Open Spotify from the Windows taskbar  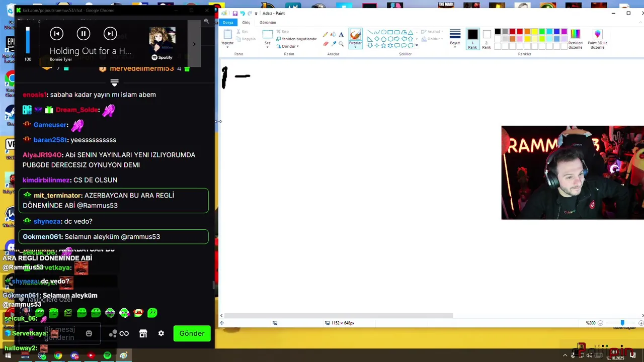coord(107,355)
